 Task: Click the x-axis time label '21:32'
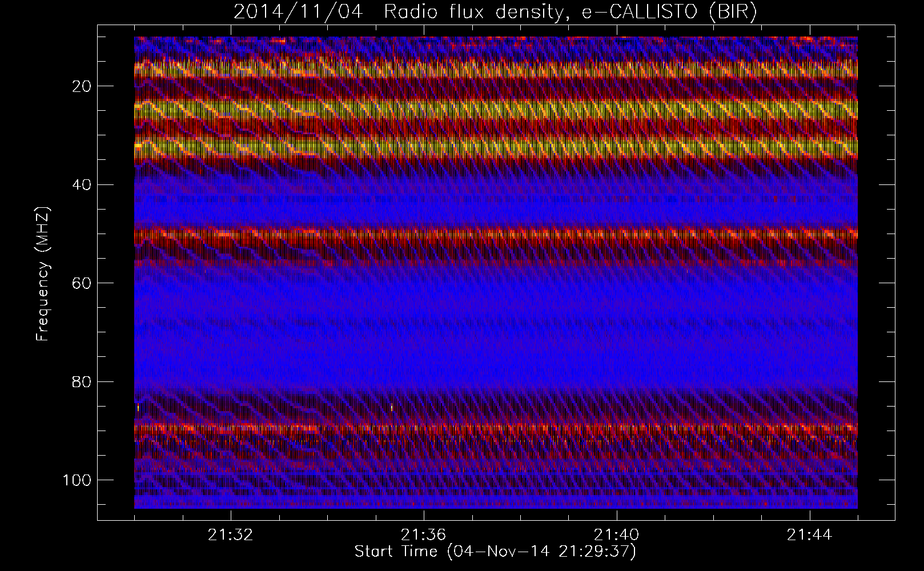click(x=231, y=535)
